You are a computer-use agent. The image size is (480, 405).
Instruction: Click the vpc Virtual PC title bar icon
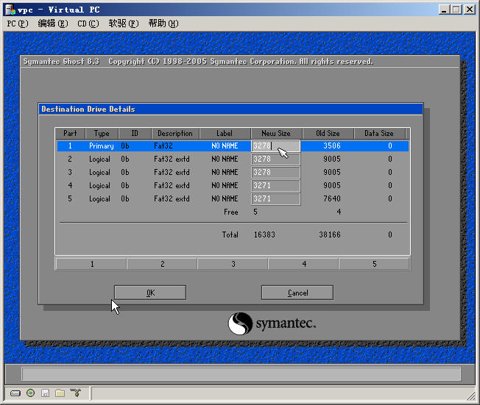(x=11, y=10)
